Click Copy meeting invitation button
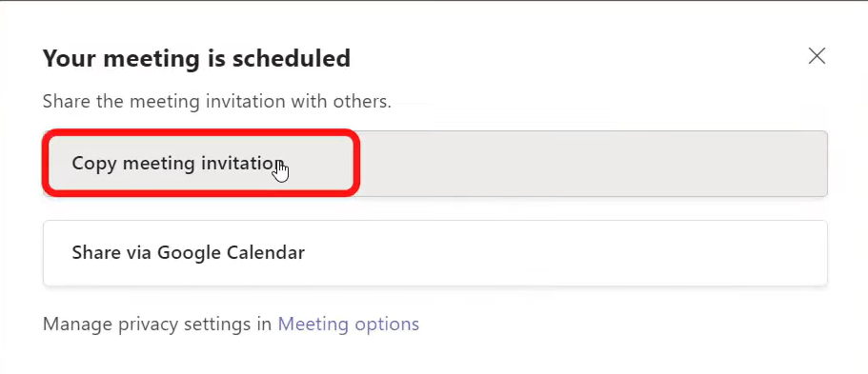The width and height of the screenshot is (868, 374). coord(435,164)
